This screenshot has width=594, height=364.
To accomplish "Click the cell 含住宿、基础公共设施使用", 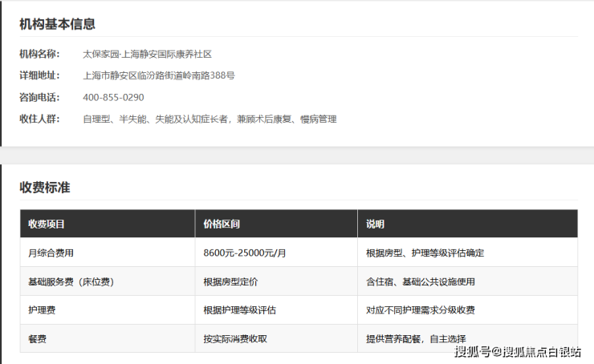I will [468, 281].
